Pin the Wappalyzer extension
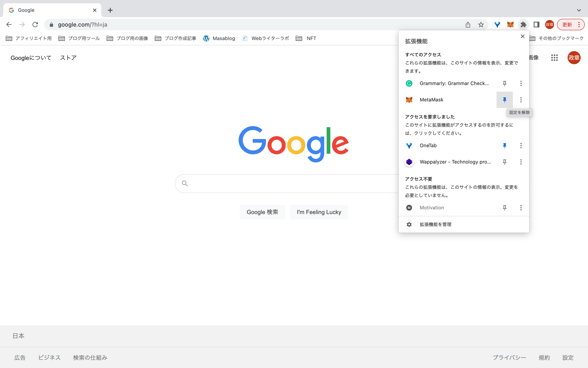The width and height of the screenshot is (588, 368). 505,162
